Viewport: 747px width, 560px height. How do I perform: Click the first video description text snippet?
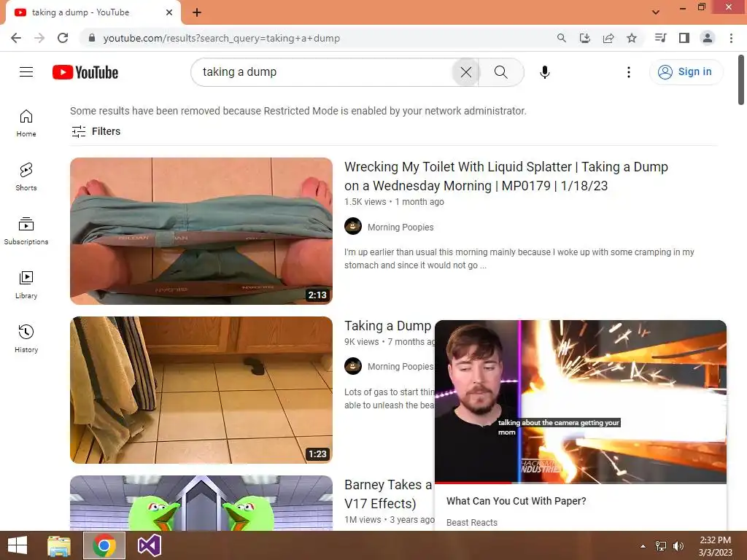[519, 259]
